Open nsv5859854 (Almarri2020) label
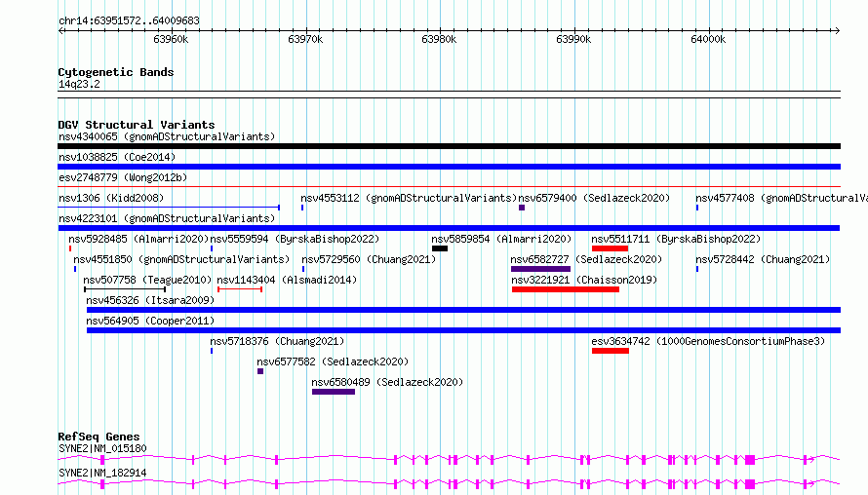The image size is (868, 495). pyautogui.click(x=501, y=239)
